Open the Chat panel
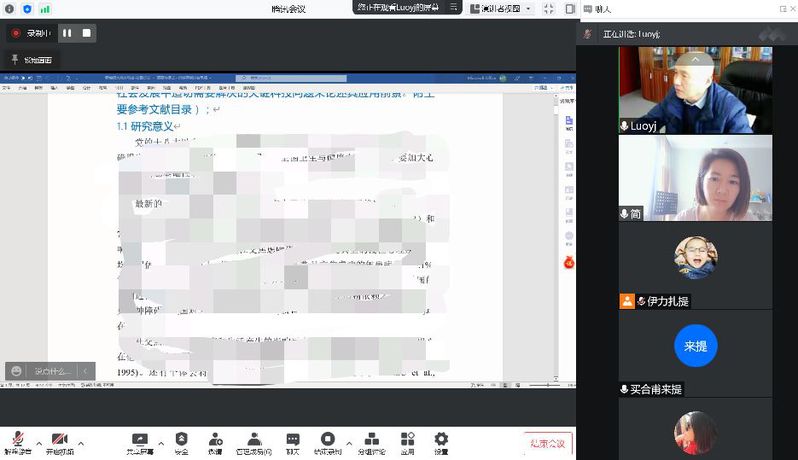798x460 pixels. pos(293,441)
